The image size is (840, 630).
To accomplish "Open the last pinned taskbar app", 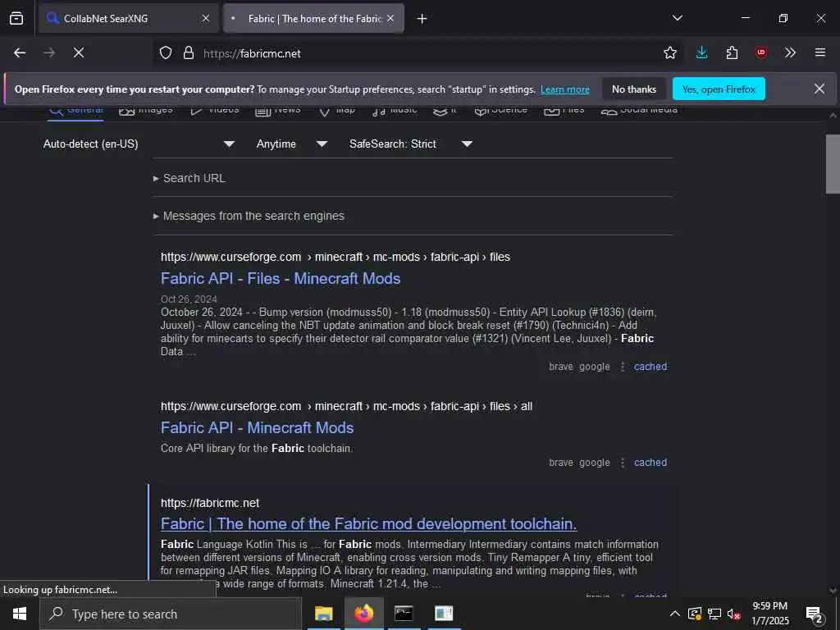I will point(444,614).
